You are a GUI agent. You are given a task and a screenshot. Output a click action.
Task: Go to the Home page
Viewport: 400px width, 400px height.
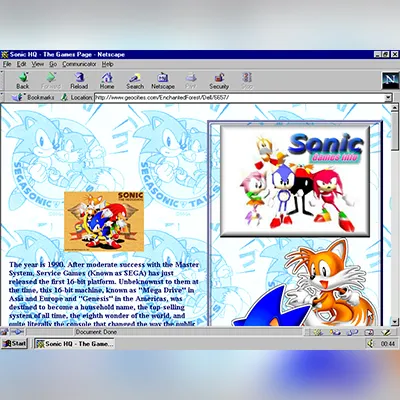107,81
